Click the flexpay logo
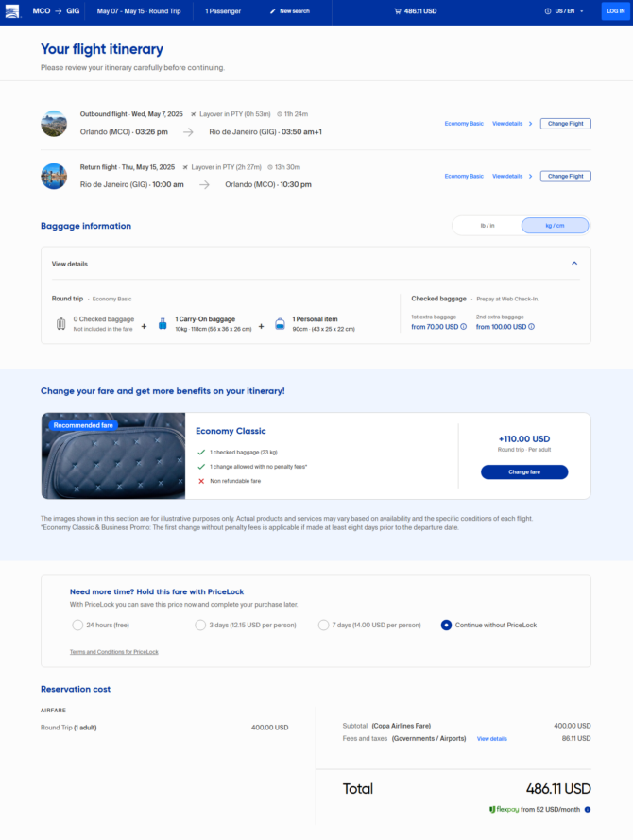633x840 pixels. pyautogui.click(x=504, y=810)
